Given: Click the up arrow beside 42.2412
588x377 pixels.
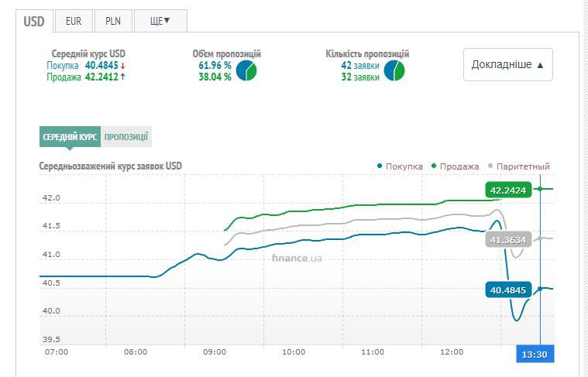Looking at the screenshot, I should coord(122,77).
